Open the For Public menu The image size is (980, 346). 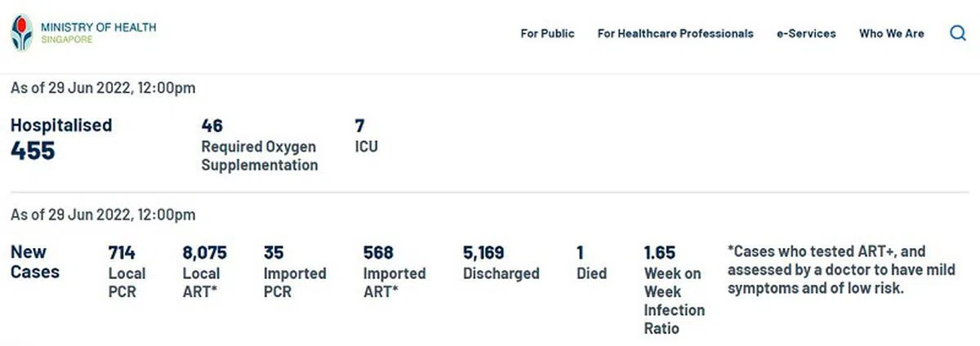(547, 33)
